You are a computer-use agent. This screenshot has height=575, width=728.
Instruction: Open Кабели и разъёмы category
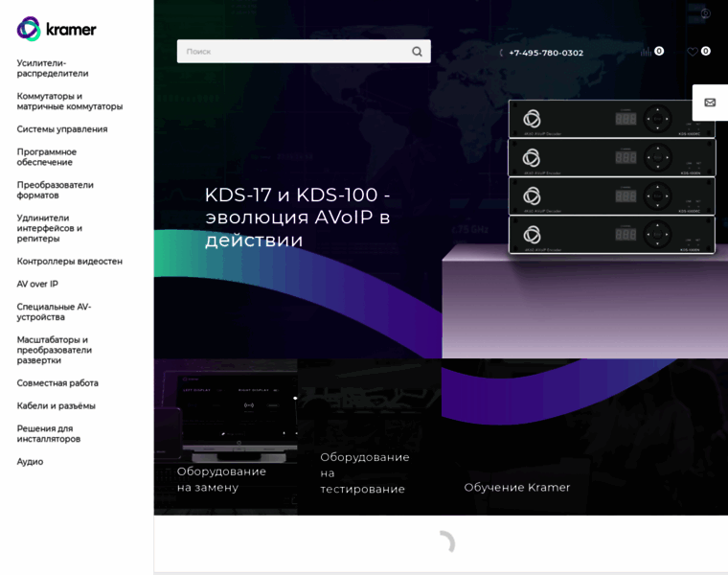57,406
